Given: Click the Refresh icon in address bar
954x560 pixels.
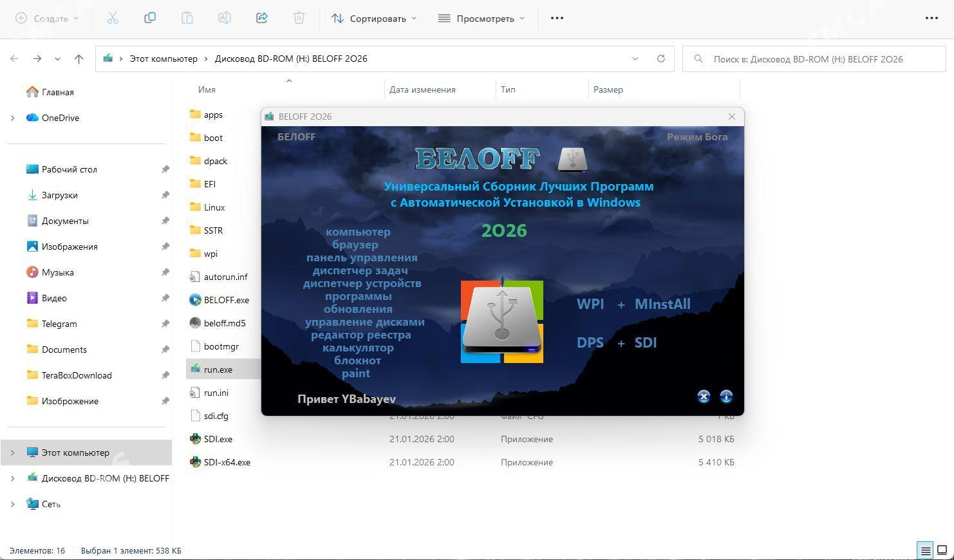Looking at the screenshot, I should [x=660, y=59].
